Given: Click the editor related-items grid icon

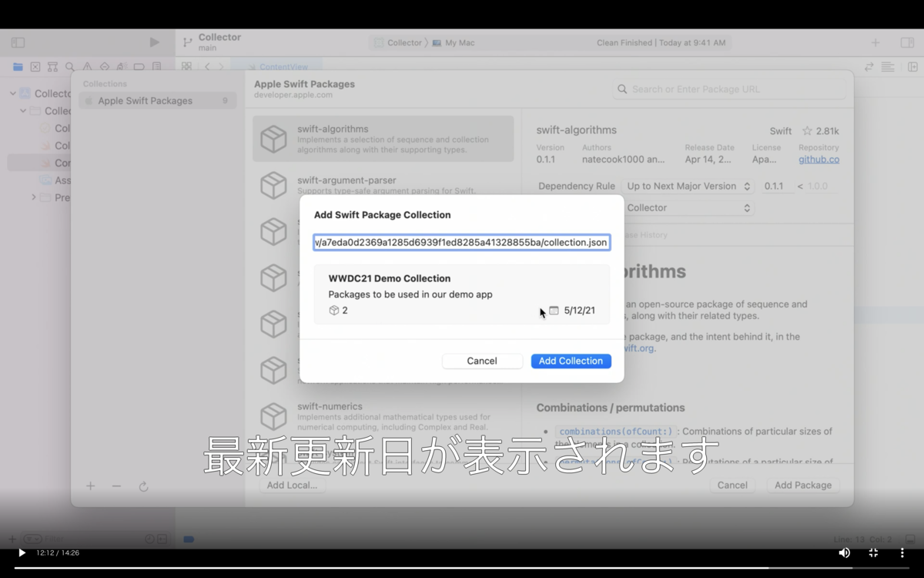Looking at the screenshot, I should (x=187, y=67).
